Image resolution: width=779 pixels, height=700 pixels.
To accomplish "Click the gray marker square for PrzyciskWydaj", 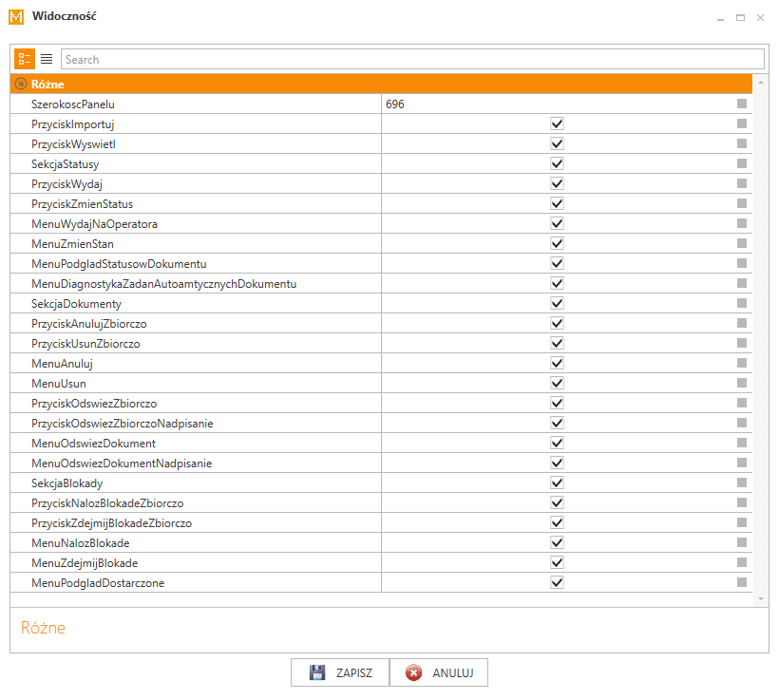I will coord(742,183).
